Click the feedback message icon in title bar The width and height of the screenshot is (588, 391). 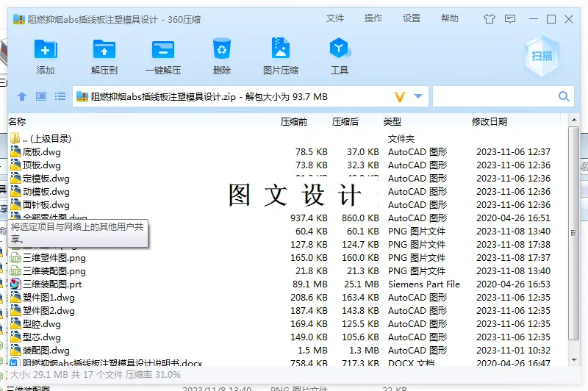click(x=510, y=19)
